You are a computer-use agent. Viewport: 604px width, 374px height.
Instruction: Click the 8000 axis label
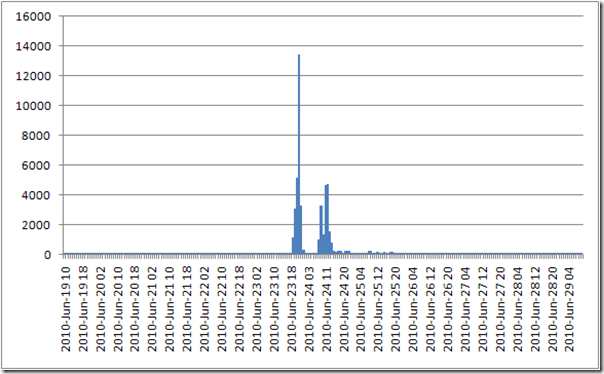(36, 136)
